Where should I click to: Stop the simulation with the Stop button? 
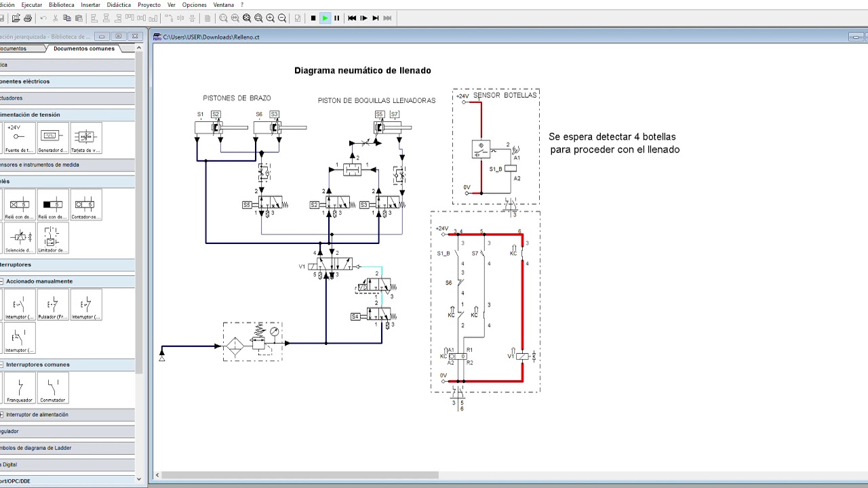[313, 18]
